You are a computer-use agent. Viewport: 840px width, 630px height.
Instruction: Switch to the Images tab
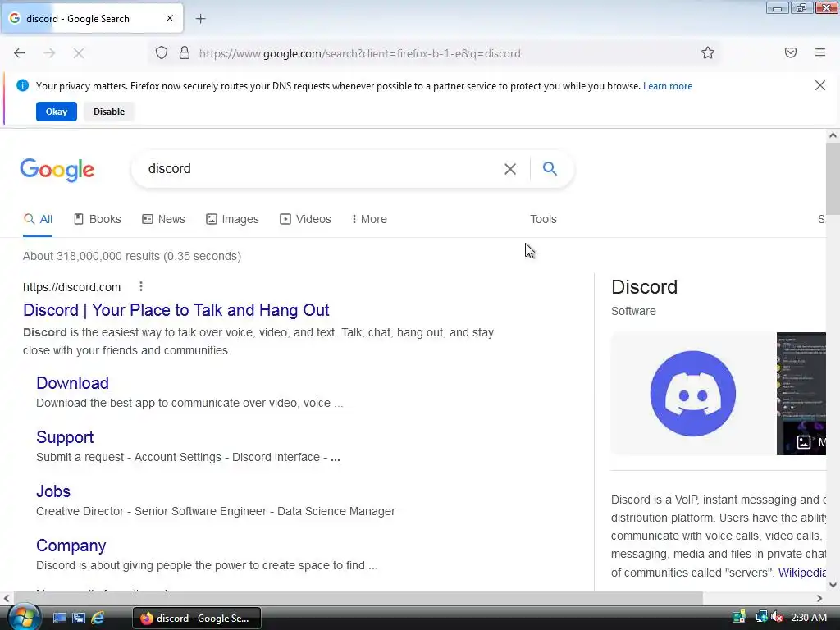coord(232,220)
